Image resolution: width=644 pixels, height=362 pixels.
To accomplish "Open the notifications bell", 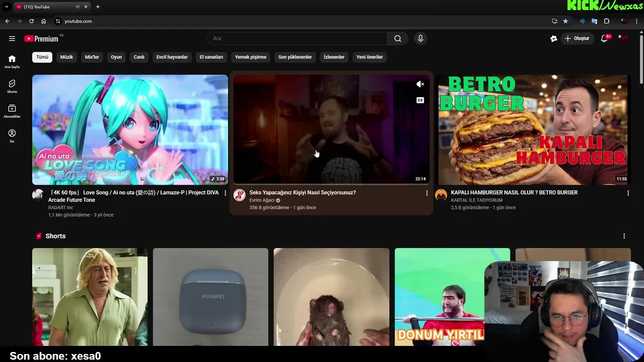I will point(605,39).
